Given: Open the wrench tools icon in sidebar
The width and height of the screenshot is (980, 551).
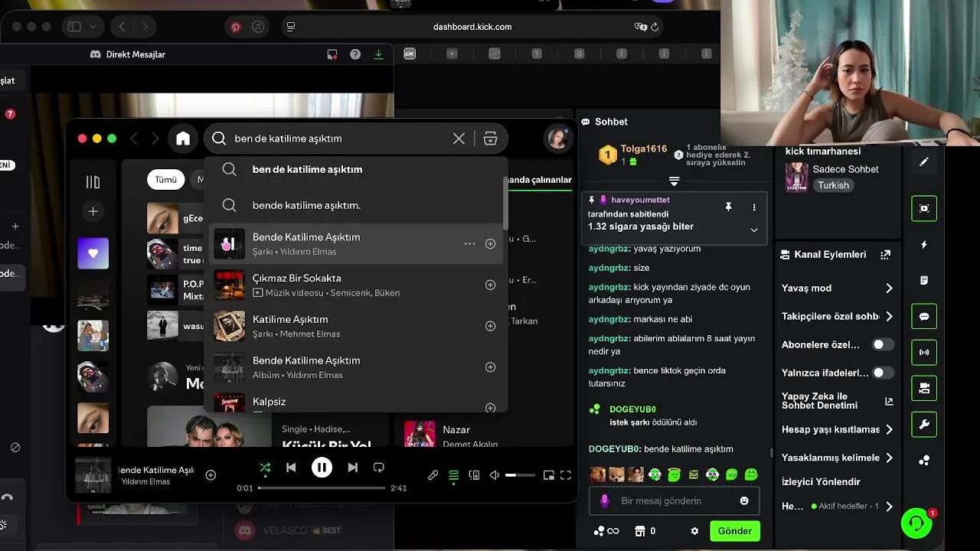Looking at the screenshot, I should click(x=924, y=425).
